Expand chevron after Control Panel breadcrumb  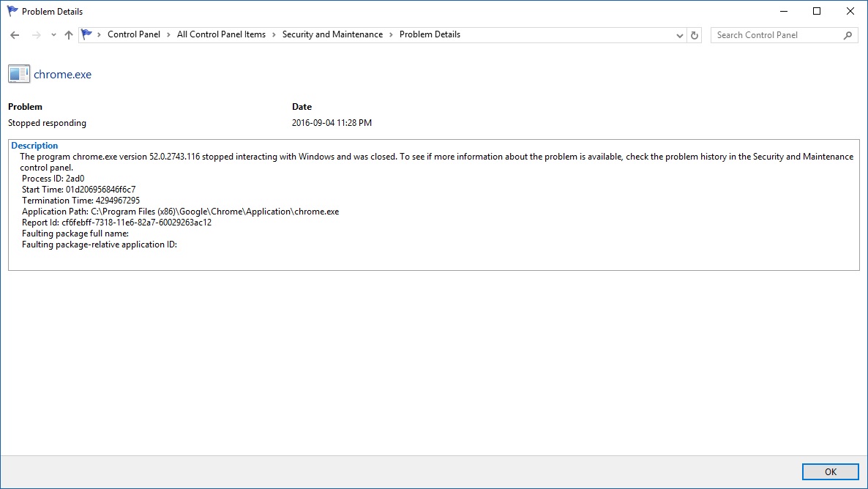(168, 34)
